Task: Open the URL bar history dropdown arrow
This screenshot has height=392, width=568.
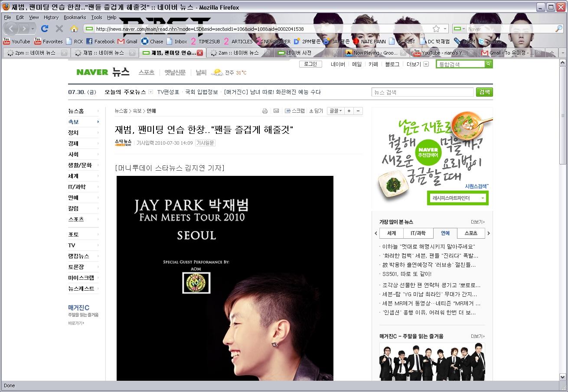Action: (445, 29)
